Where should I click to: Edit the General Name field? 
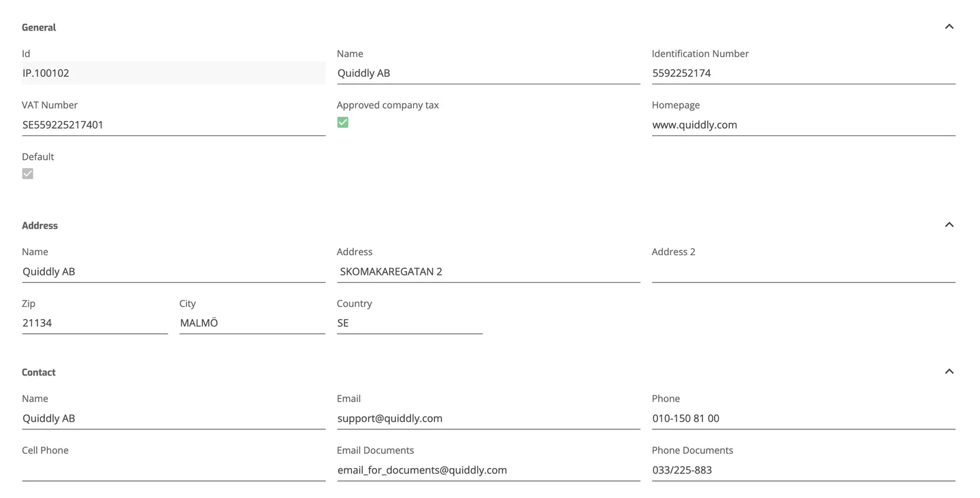(x=489, y=73)
